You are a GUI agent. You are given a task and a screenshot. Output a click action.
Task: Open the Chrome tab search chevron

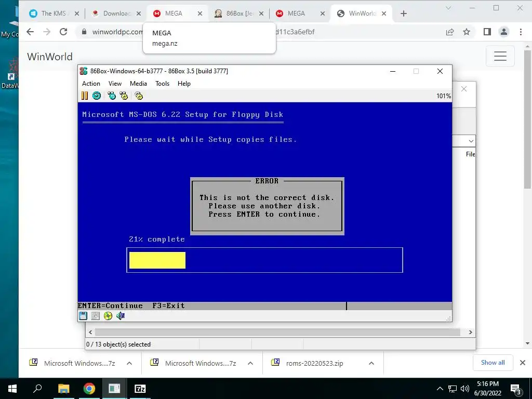coord(448,8)
